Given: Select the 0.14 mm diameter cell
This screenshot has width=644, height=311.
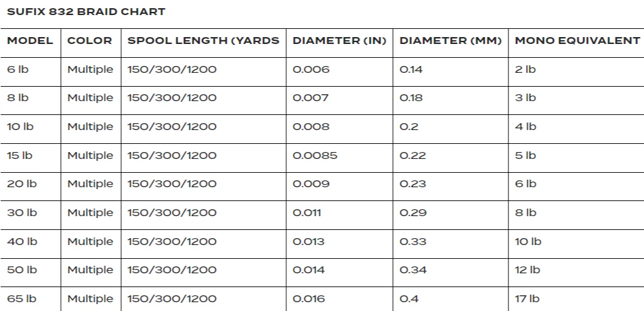Looking at the screenshot, I should [x=411, y=69].
